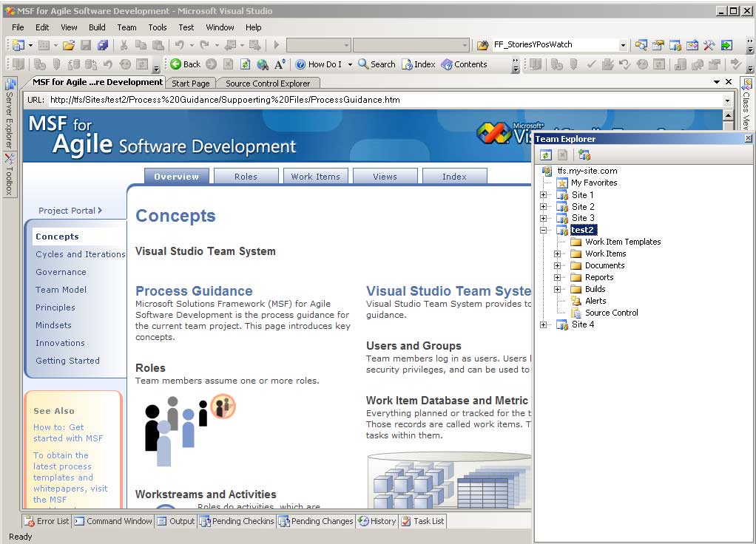Click the web browser Refresh page icon
The height and width of the screenshot is (544, 756).
click(x=245, y=64)
